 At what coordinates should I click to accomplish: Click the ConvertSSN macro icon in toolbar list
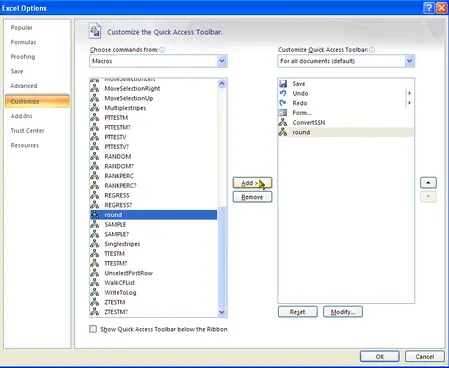click(x=283, y=122)
